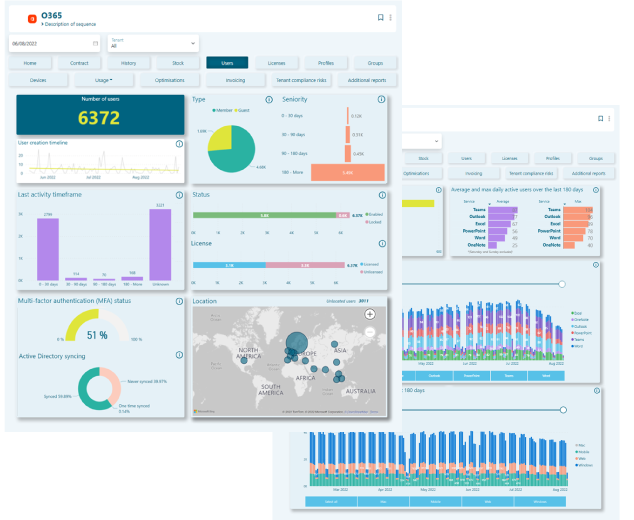
Task: Filter device chart by Windows
Action: (x=540, y=502)
